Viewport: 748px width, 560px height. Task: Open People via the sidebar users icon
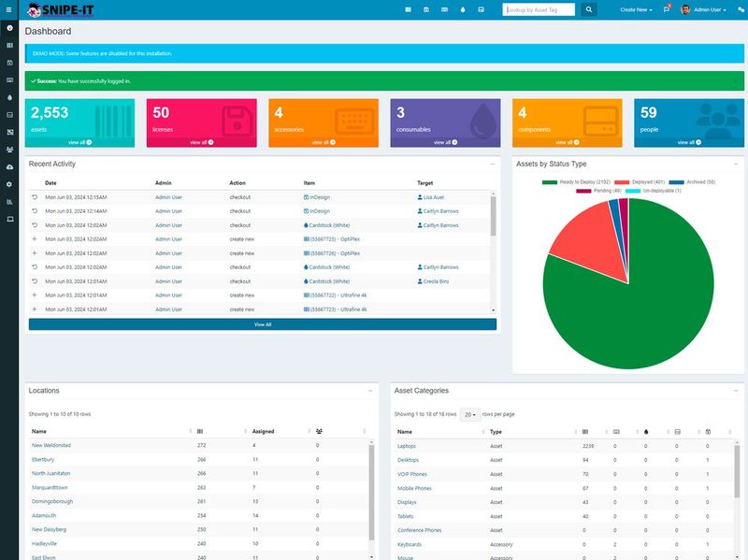[x=9, y=150]
